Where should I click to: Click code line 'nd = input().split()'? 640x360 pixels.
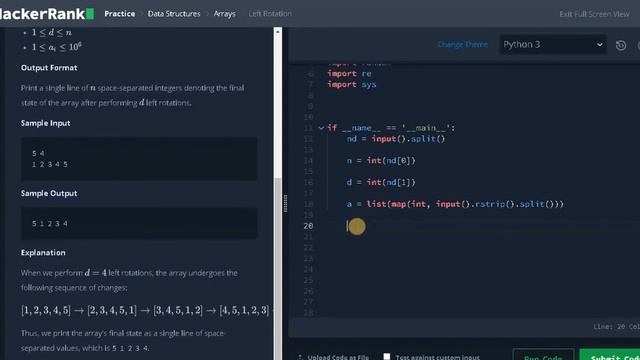[396, 139]
